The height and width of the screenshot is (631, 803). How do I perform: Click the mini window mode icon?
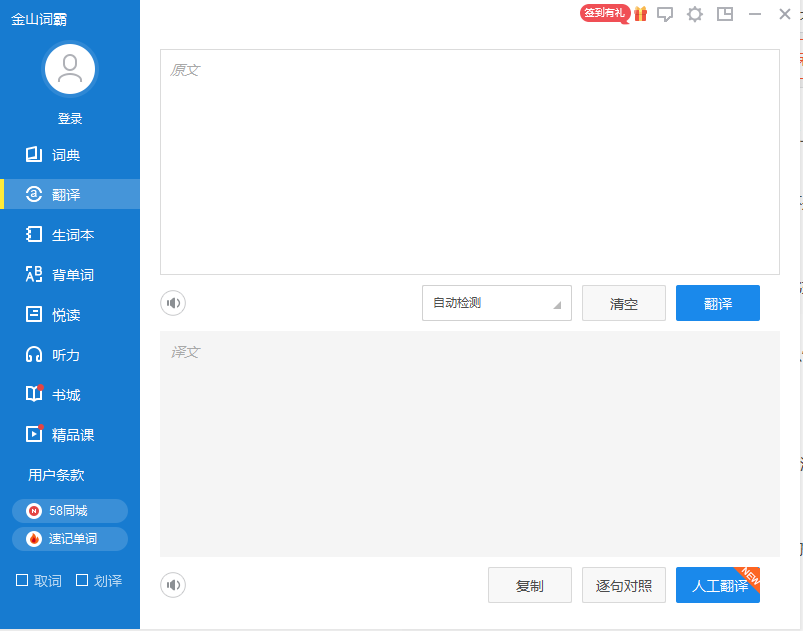725,14
